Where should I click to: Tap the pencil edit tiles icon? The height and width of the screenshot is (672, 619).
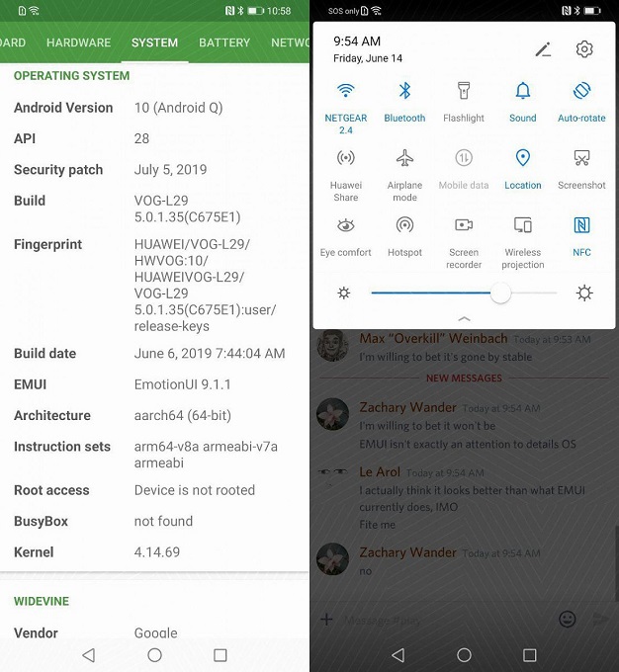click(x=543, y=49)
